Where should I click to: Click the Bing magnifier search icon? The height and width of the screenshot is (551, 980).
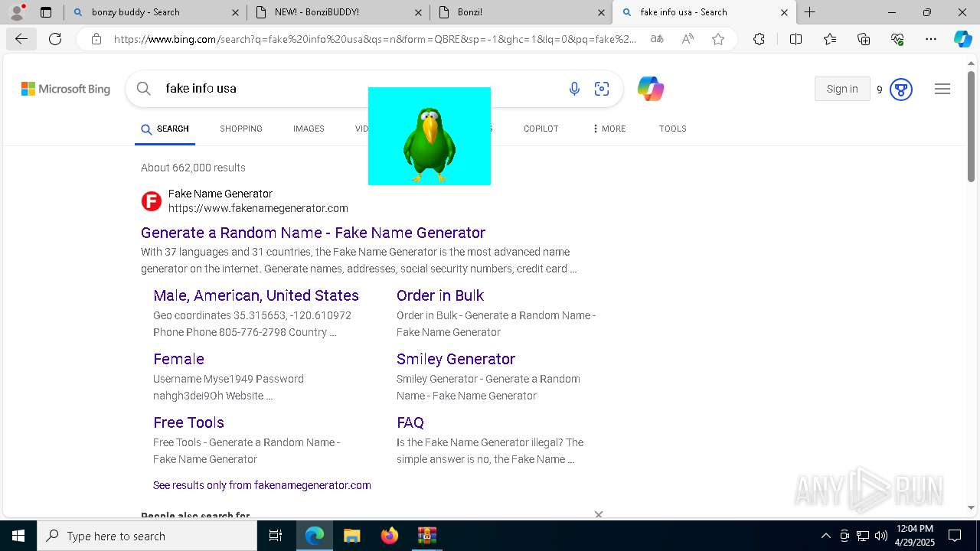[143, 89]
